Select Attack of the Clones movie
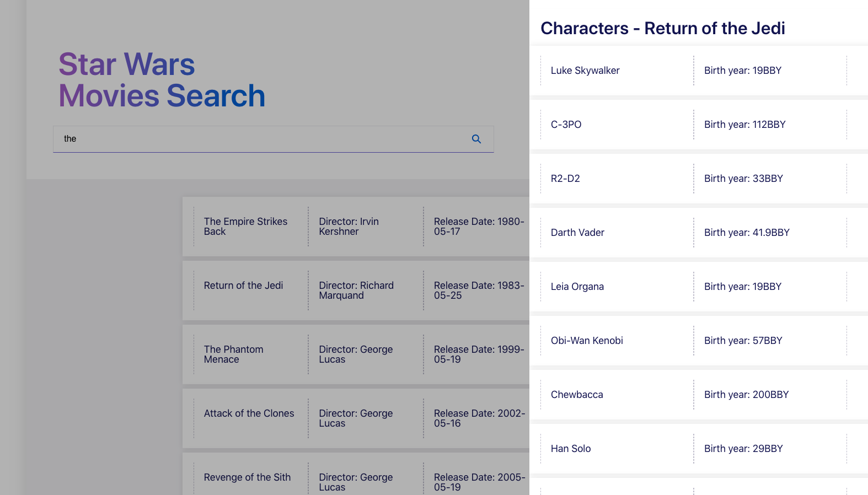 click(x=249, y=413)
